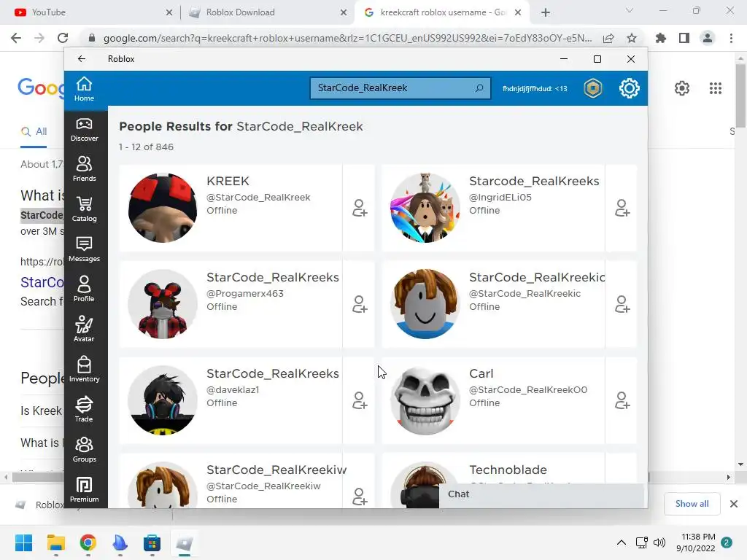Go to Roblox Home in sidebar
Viewport: 747px width, 560px height.
(84, 89)
